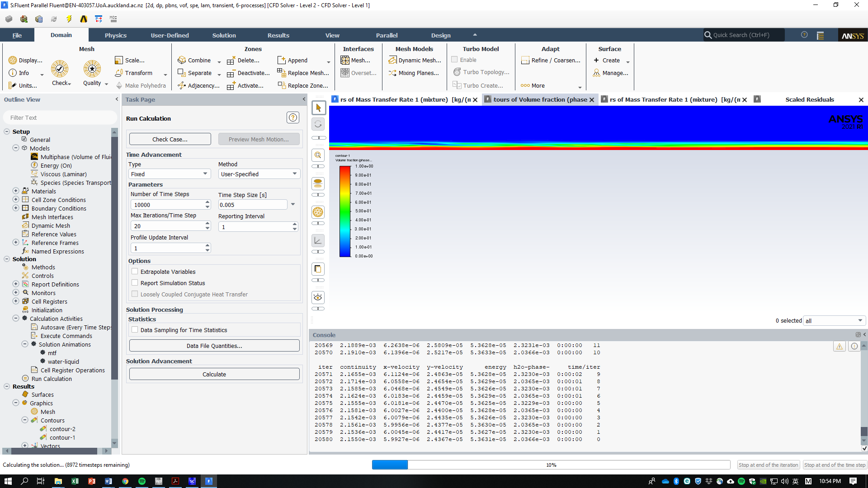The image size is (868, 488).
Task: Open the Results ribbon tab
Action: coord(278,35)
